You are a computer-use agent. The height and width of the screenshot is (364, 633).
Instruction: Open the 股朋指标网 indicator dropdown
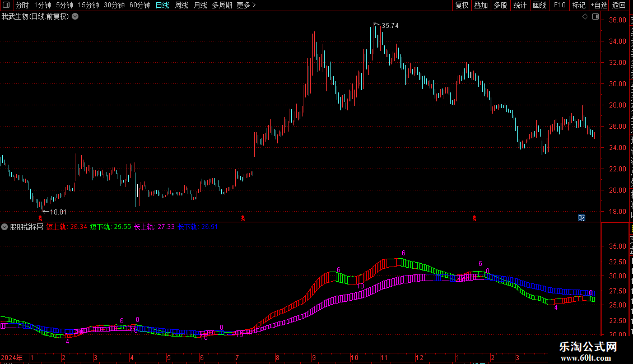(4, 227)
